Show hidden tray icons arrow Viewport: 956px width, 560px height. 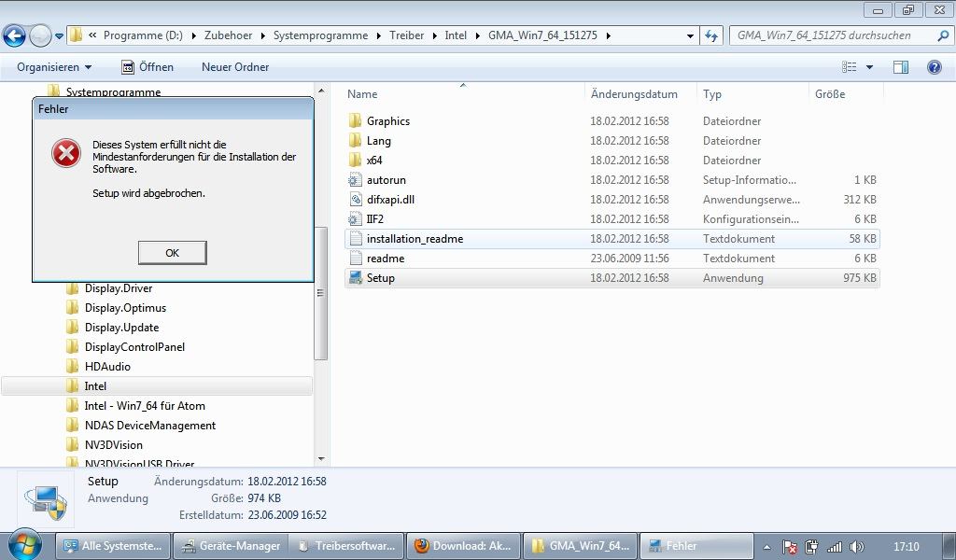[767, 547]
